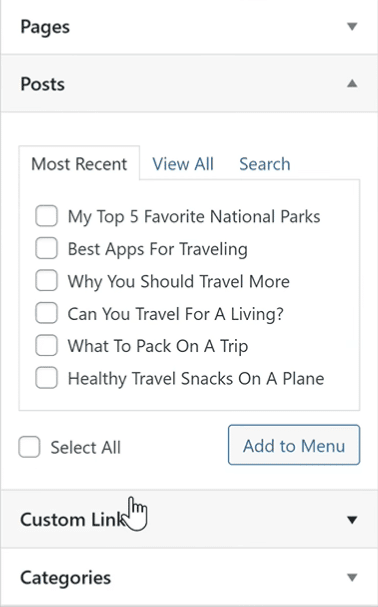Screen dimensions: 378x607
Task: Open the Categories panel header
Action: point(189,578)
